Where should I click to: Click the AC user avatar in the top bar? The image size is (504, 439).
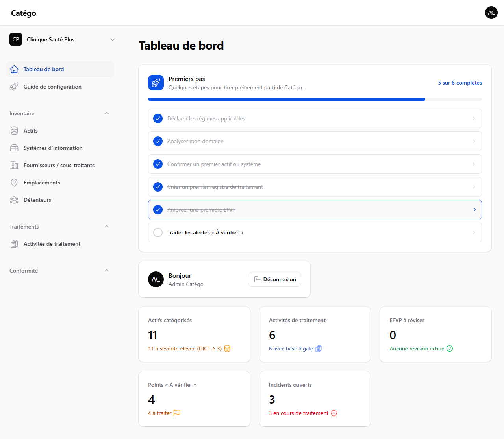pos(491,13)
